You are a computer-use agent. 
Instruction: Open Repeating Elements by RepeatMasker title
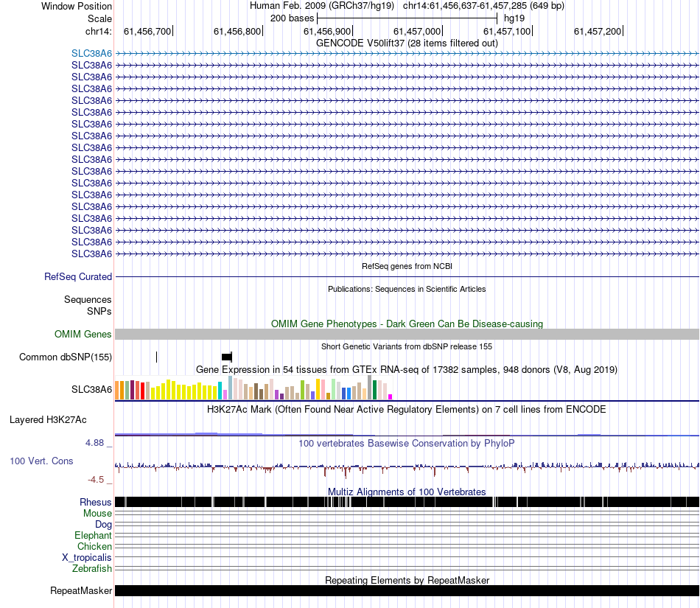point(407,580)
